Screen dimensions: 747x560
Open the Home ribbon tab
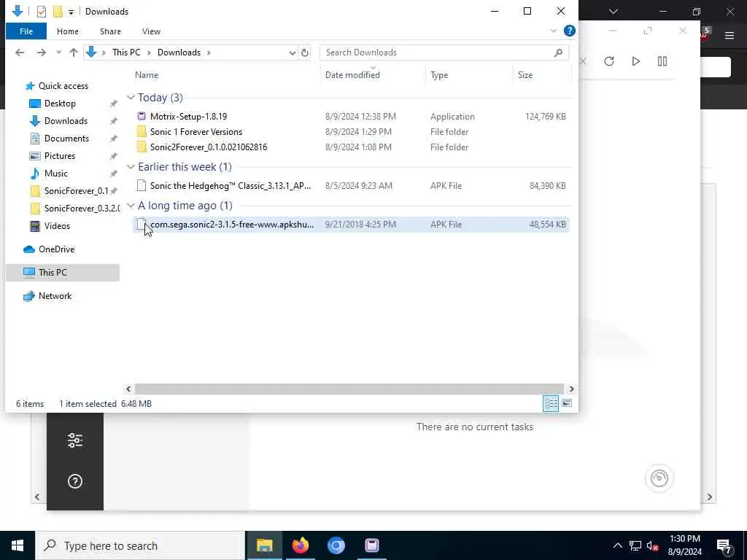68,31
